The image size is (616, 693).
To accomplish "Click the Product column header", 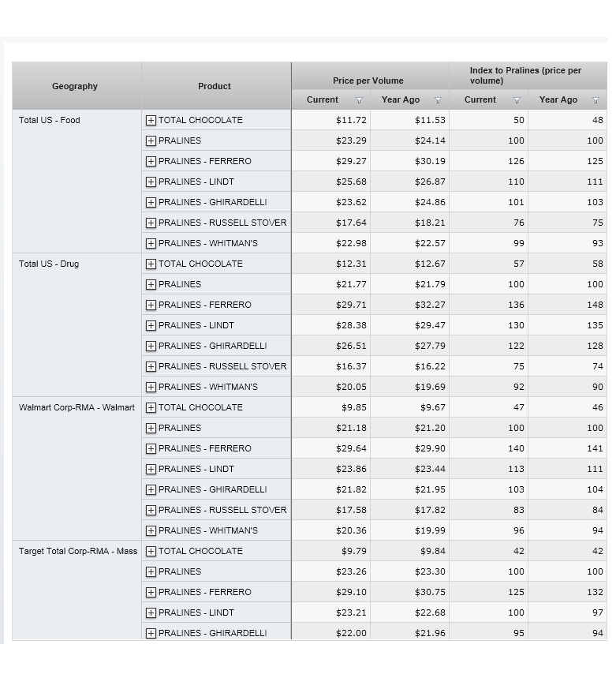I will coord(215,86).
